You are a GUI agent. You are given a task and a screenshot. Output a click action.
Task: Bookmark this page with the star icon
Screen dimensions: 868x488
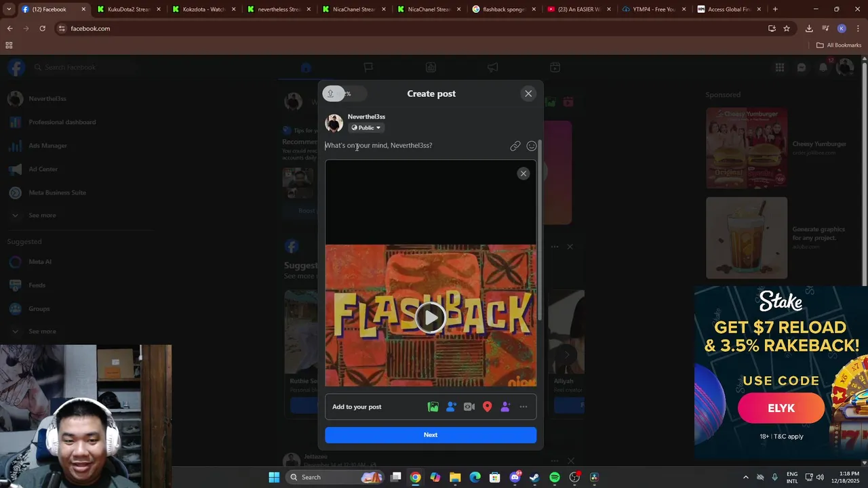(x=787, y=28)
